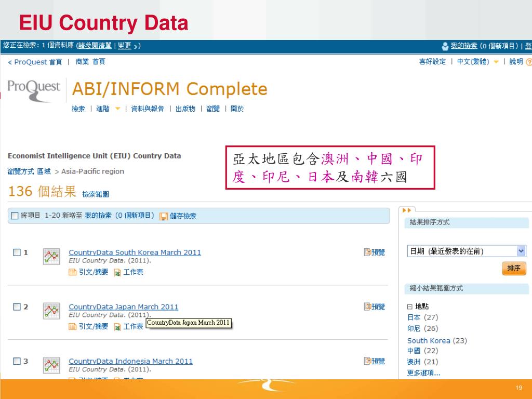The width and height of the screenshot is (532, 399).
Task: Click 預覽 text for South Korea result
Action: [x=378, y=252]
